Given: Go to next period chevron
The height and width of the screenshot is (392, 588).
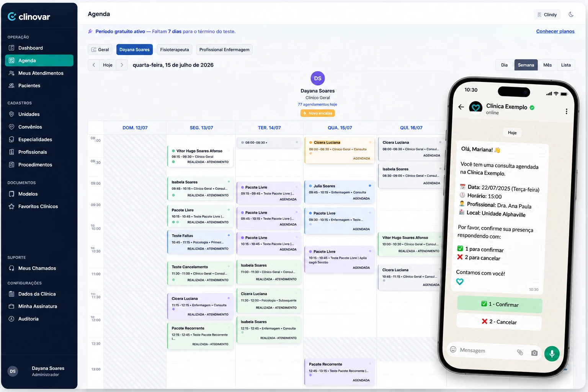Looking at the screenshot, I should (x=122, y=65).
